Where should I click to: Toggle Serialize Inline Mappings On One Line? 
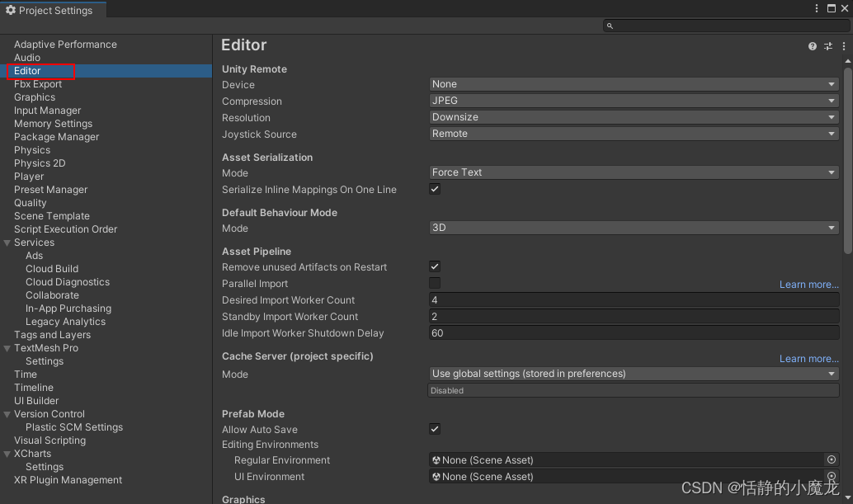click(x=435, y=189)
